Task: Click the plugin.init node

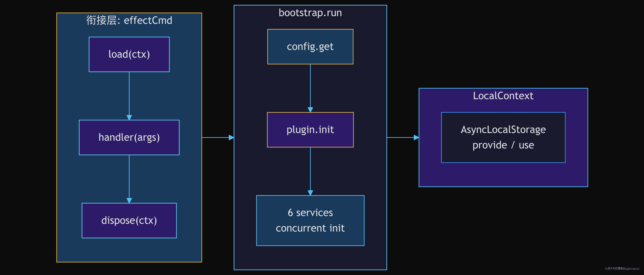Action: click(310, 130)
